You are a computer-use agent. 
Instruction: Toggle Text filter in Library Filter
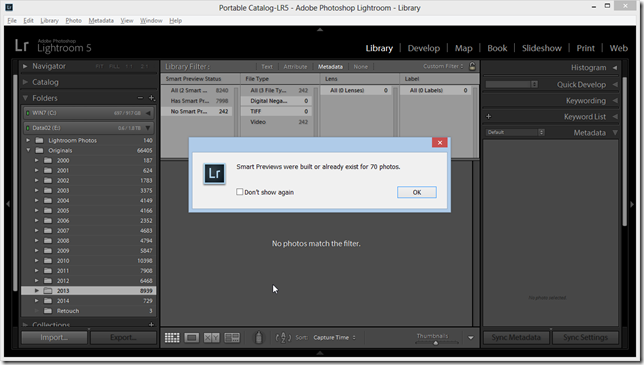(267, 67)
